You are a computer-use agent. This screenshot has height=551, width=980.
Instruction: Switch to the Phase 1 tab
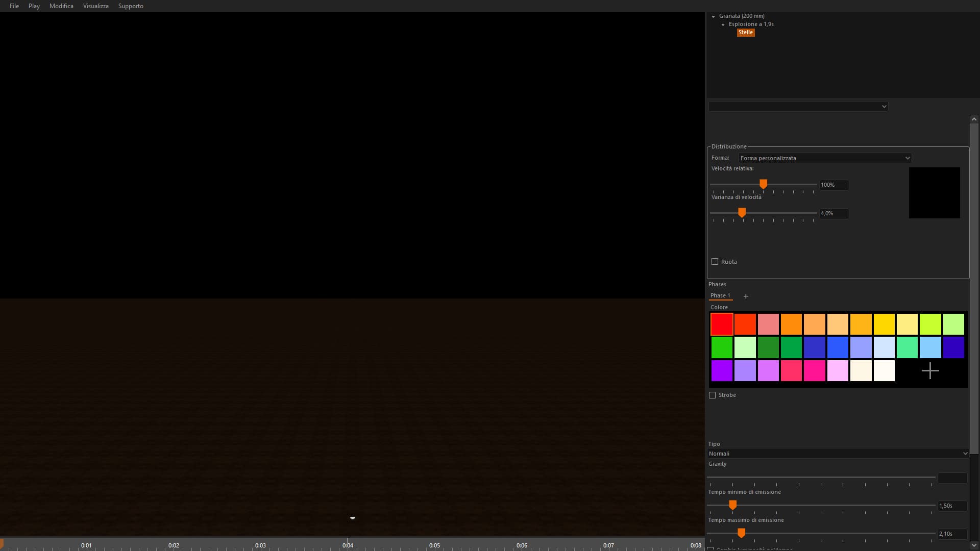pyautogui.click(x=720, y=296)
